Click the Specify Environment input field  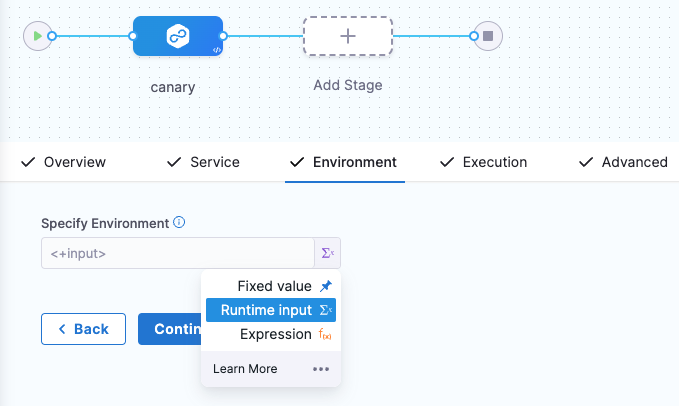[x=177, y=254]
